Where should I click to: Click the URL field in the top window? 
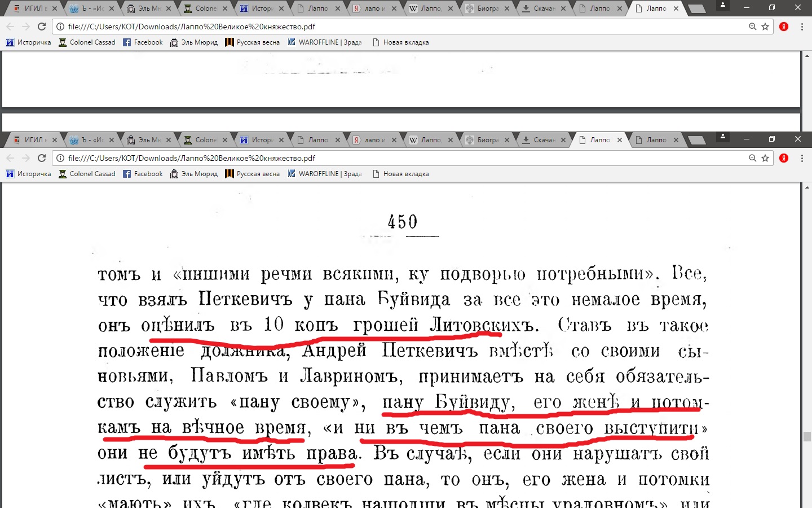tap(395, 27)
